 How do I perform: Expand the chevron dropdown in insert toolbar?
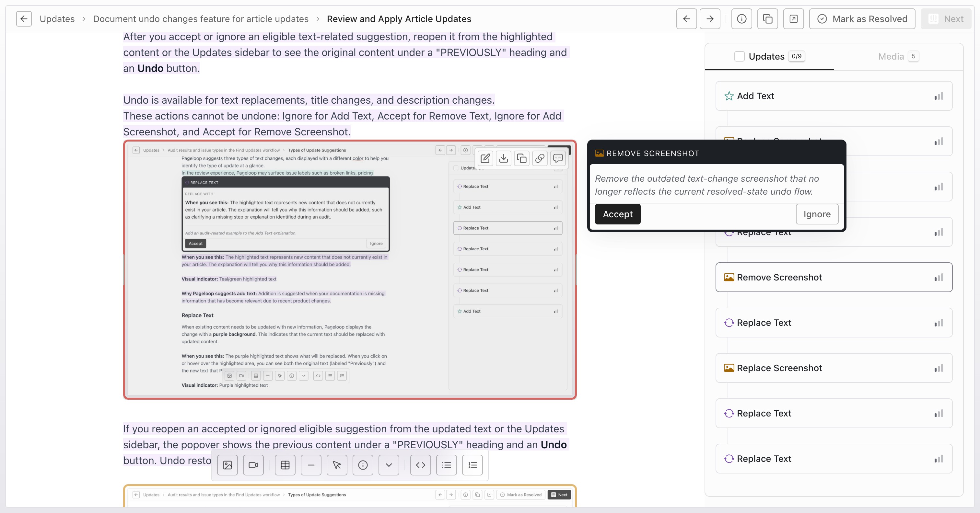point(389,465)
